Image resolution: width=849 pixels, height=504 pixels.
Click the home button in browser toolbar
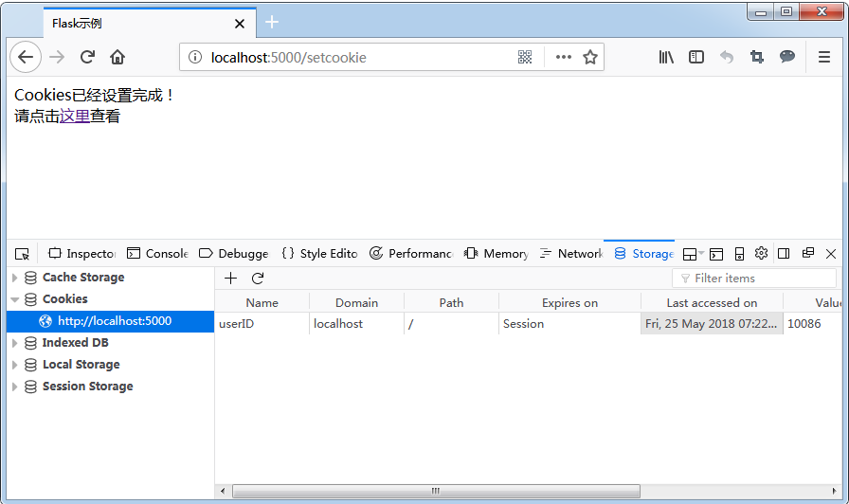coord(117,57)
